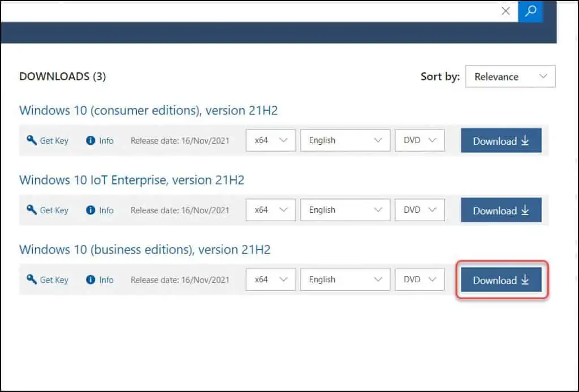The height and width of the screenshot is (392, 579).
Task: Open x64 architecture dropdown for IoT Enterprise
Action: (x=271, y=210)
